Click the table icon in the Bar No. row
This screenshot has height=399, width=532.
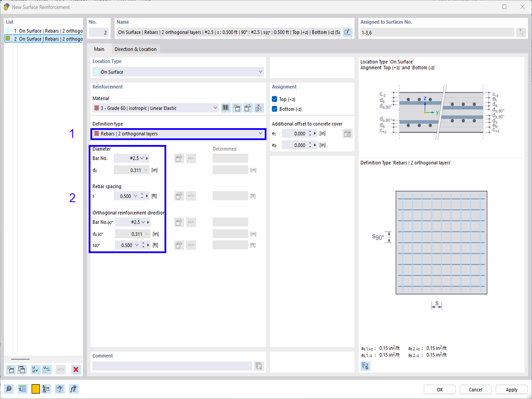pyautogui.click(x=179, y=158)
